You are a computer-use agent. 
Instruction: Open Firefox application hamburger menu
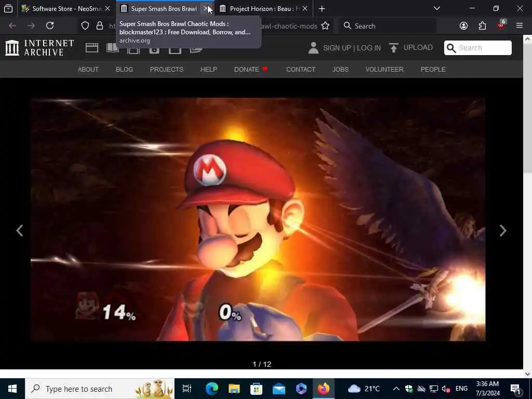click(520, 25)
